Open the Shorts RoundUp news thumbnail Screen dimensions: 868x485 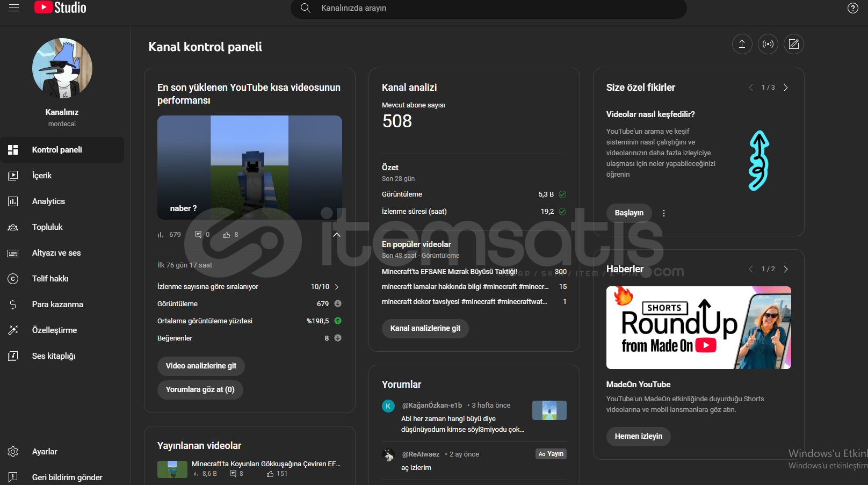(698, 328)
